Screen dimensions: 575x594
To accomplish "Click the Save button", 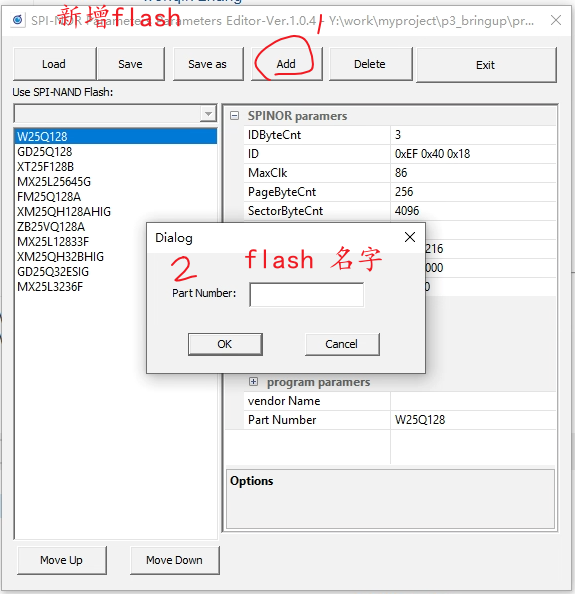I will pyautogui.click(x=131, y=64).
